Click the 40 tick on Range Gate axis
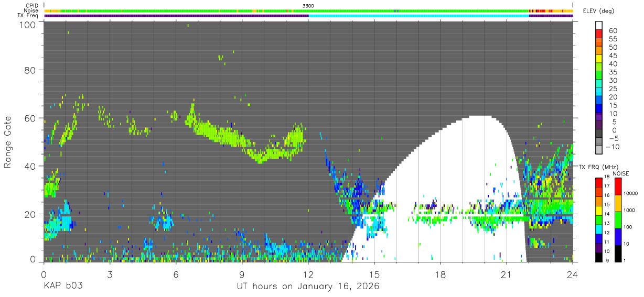Screen dimensions: 644x297 [30, 166]
